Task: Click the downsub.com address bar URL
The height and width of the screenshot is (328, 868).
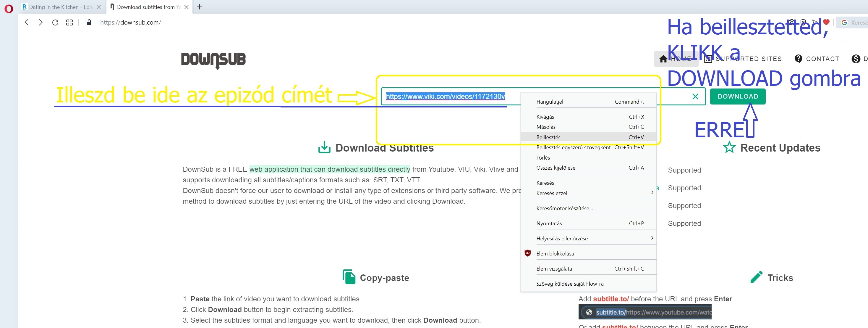Action: (131, 22)
